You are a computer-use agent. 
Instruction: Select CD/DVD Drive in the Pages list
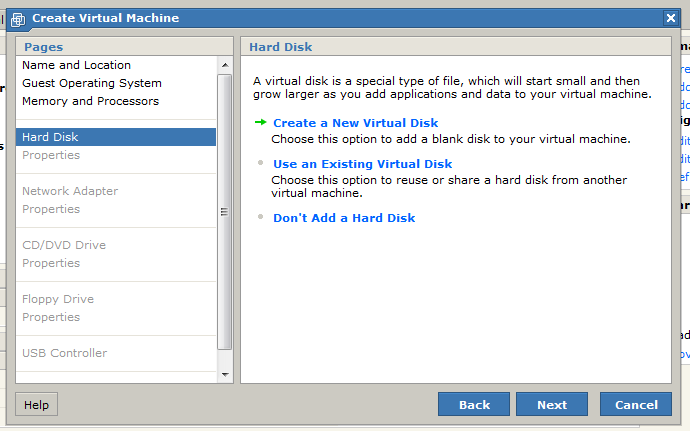(63, 245)
